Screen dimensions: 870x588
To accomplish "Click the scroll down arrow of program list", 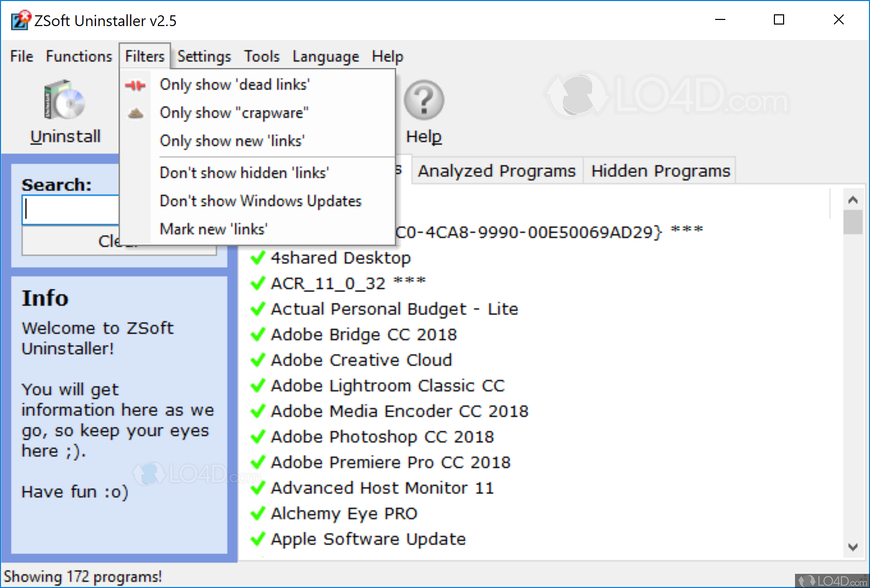I will pyautogui.click(x=853, y=547).
